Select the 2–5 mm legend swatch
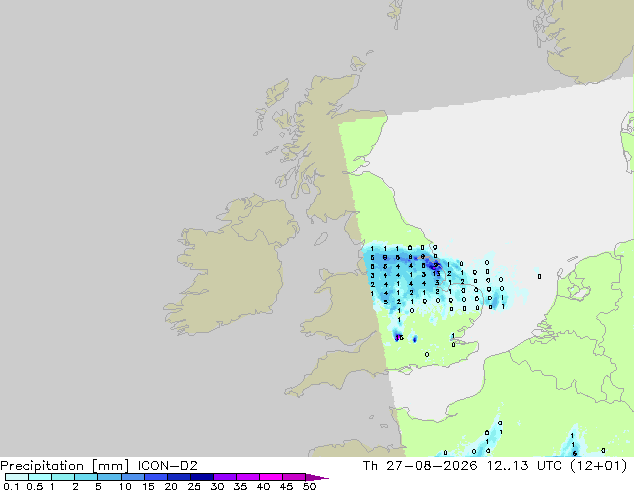 pos(86,477)
